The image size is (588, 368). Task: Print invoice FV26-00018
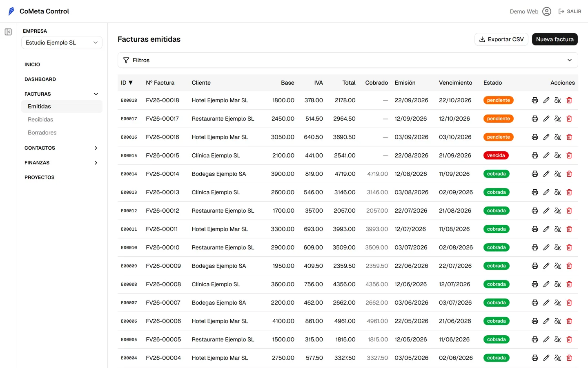[x=535, y=100]
